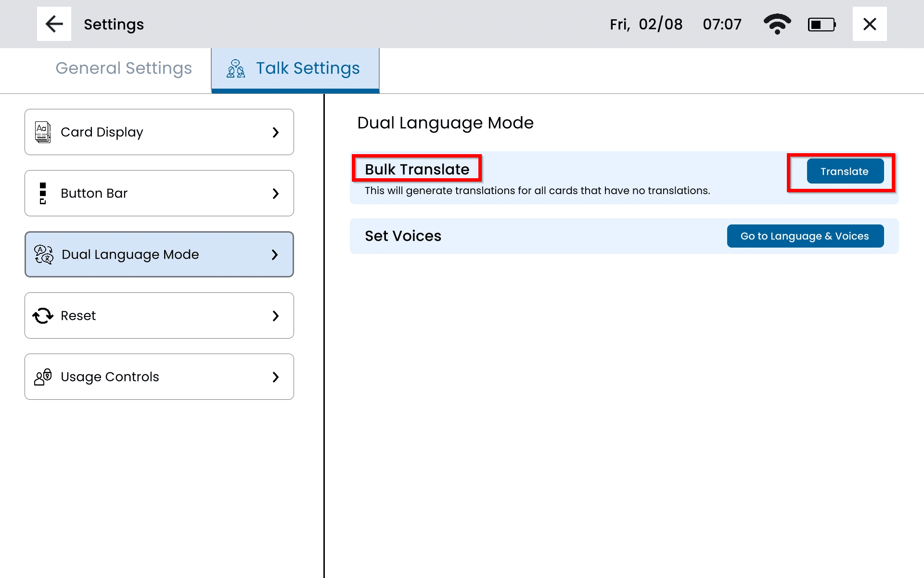The height and width of the screenshot is (578, 924).
Task: Close settings with the X button
Action: click(x=869, y=24)
